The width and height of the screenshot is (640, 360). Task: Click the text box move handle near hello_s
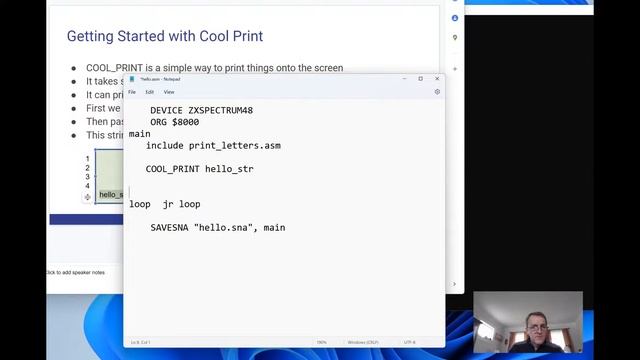[x=87, y=197]
